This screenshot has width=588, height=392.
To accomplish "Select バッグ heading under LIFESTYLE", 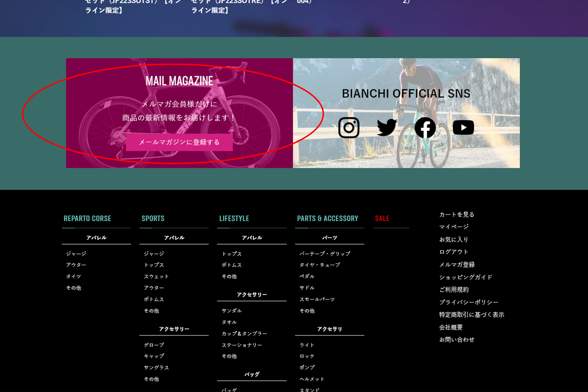I will coord(252,374).
